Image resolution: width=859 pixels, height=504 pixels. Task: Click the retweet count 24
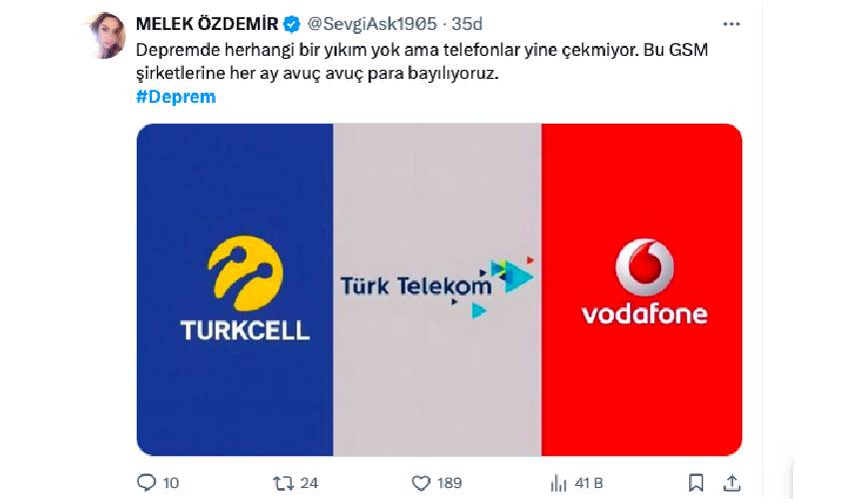309,483
